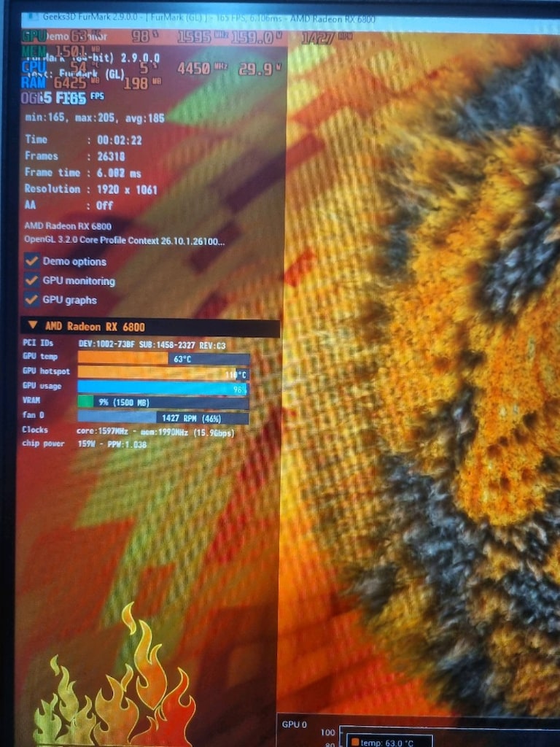Click the 'min:165, max:205, avg:185' text
Viewport: 560px width, 747px height.
point(95,117)
